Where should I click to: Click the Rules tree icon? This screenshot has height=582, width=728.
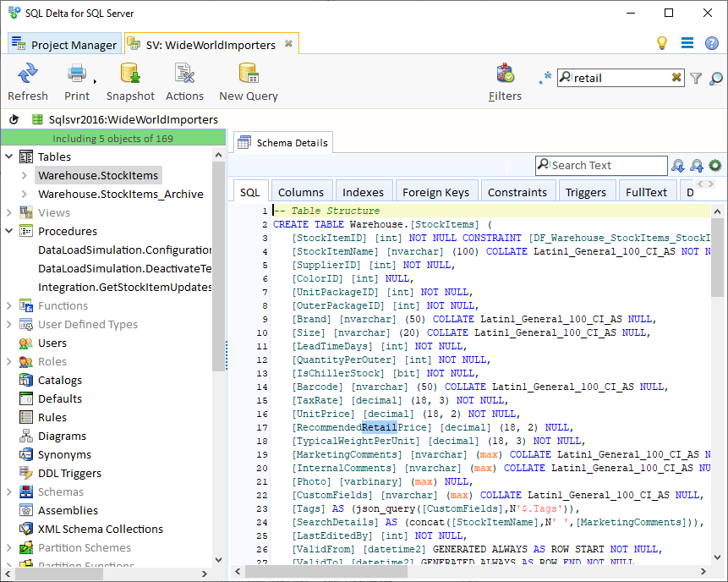click(x=26, y=417)
